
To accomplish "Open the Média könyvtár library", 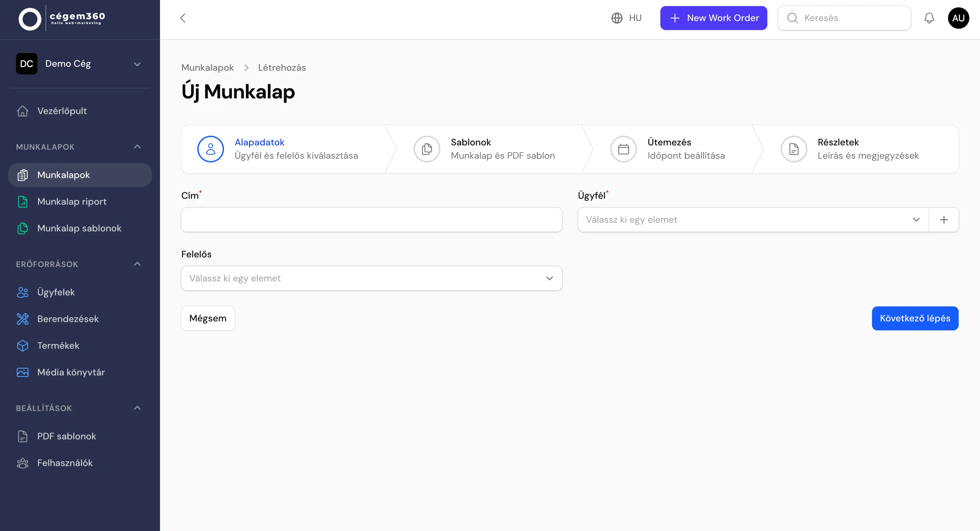I will 23,372.
